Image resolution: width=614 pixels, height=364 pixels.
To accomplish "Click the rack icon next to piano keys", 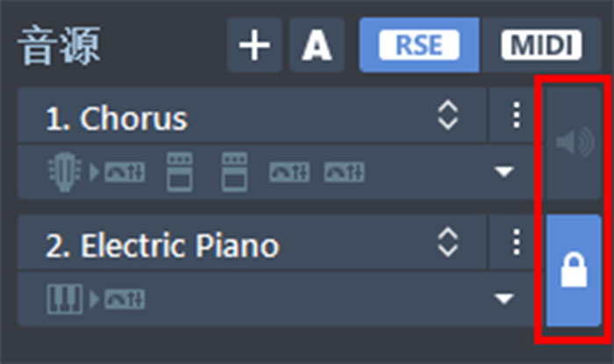I will [119, 298].
